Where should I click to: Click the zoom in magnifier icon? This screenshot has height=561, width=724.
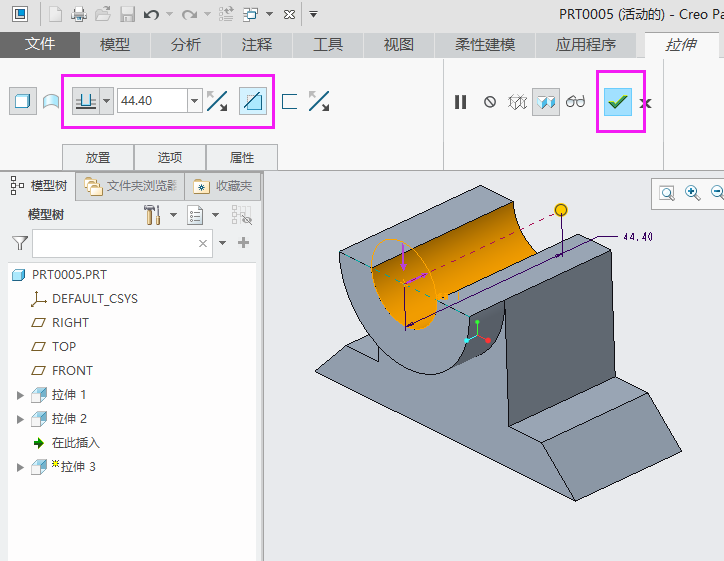coord(692,193)
